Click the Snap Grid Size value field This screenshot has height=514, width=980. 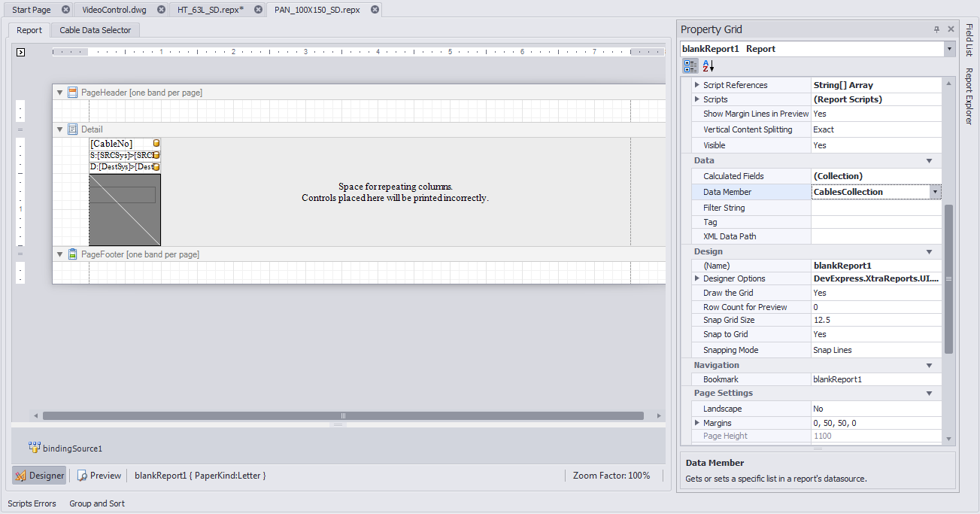(875, 320)
